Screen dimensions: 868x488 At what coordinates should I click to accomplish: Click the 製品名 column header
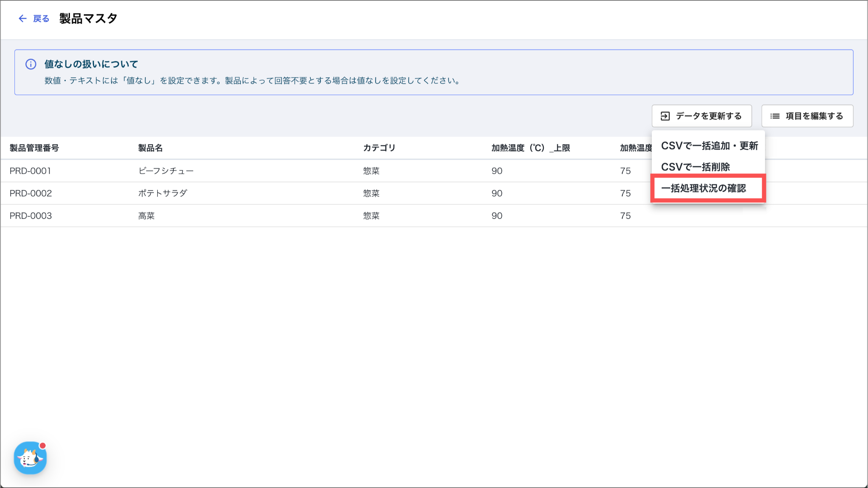150,148
